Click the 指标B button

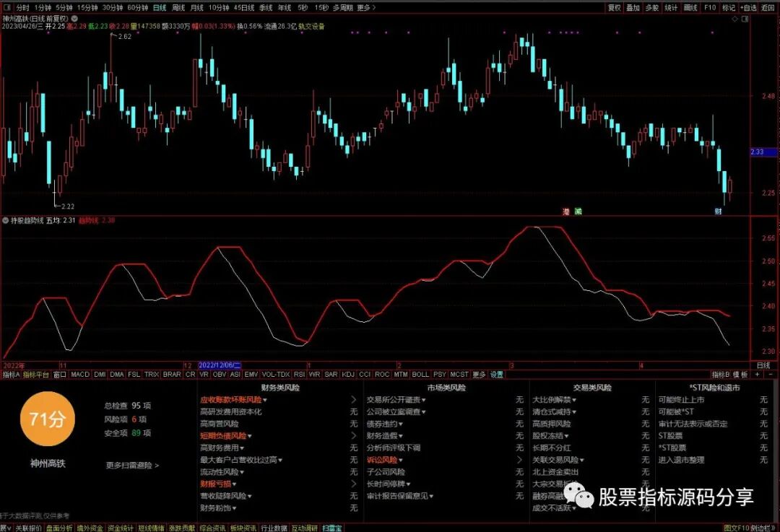click(720, 375)
